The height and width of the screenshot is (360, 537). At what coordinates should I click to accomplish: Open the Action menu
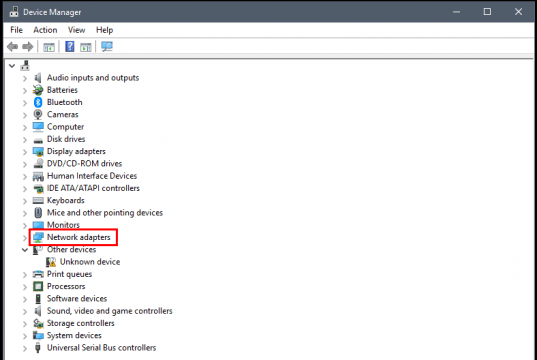pos(45,30)
